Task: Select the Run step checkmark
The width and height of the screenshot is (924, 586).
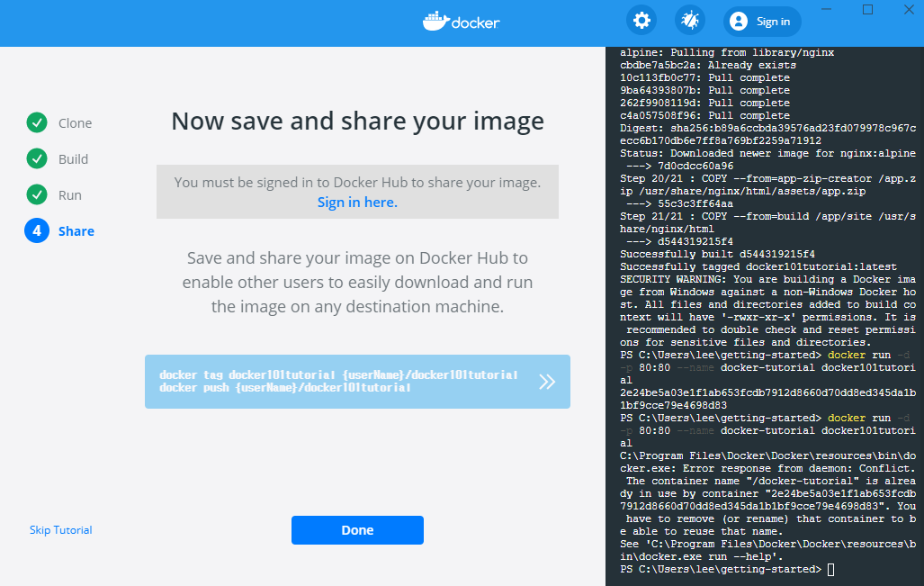Action: pos(37,194)
